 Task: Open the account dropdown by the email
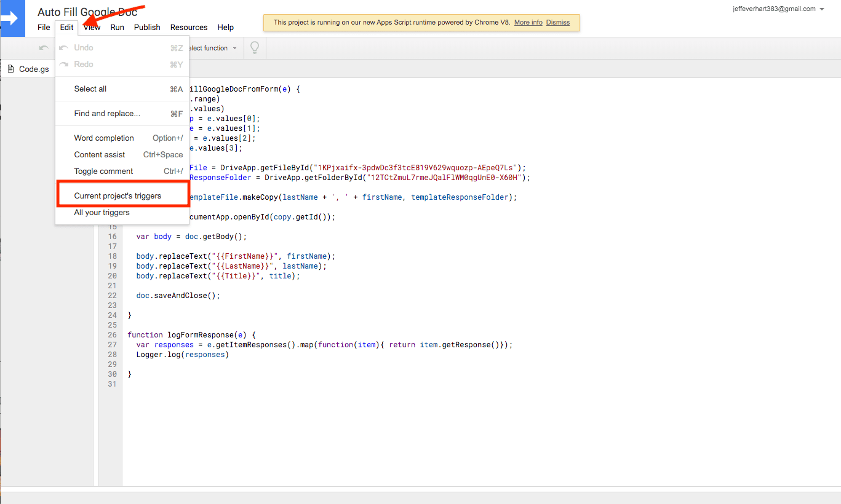(x=822, y=9)
